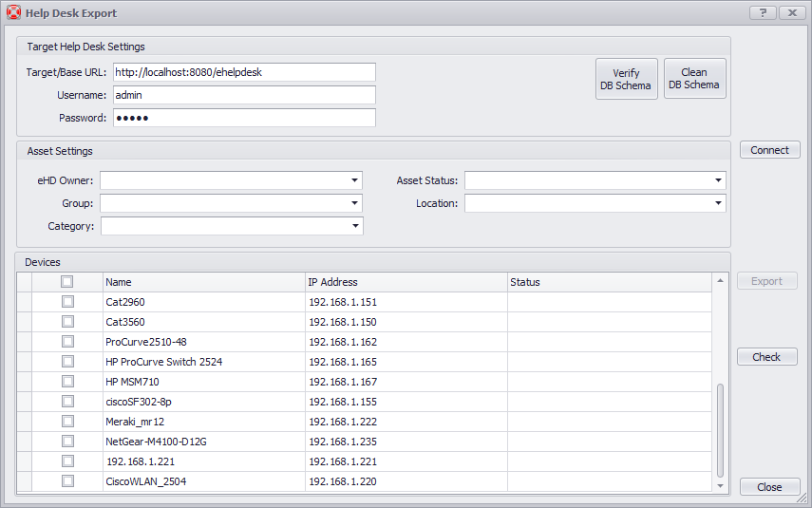Screen dimensions: 812x508
Task: Select the HP ProCurve Switch 2524 checkbox
Action: coord(67,362)
